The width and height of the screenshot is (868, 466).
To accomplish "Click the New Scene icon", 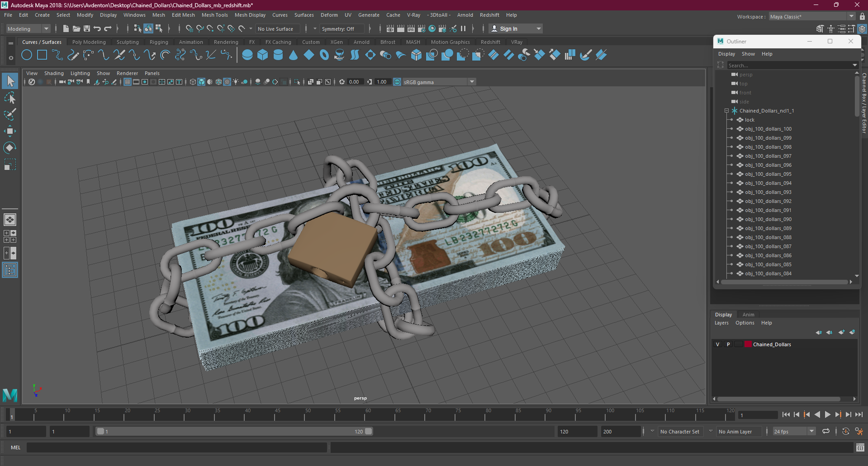I will click(x=66, y=28).
